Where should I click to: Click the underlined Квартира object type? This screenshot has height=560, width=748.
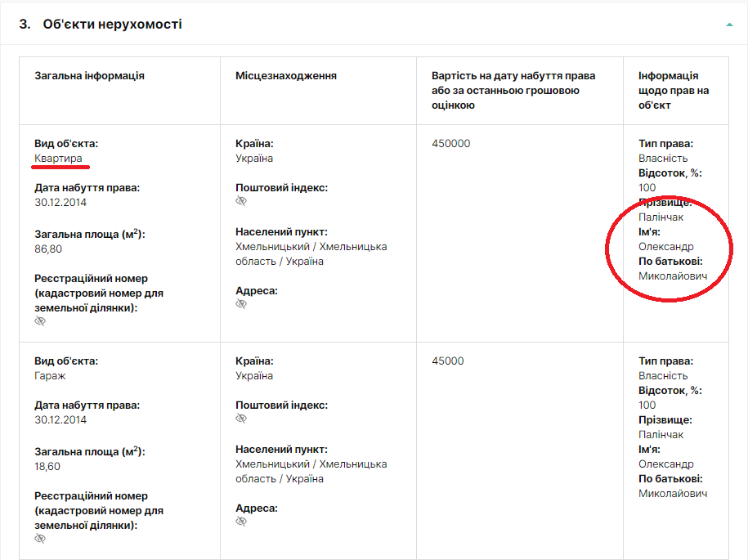click(58, 159)
